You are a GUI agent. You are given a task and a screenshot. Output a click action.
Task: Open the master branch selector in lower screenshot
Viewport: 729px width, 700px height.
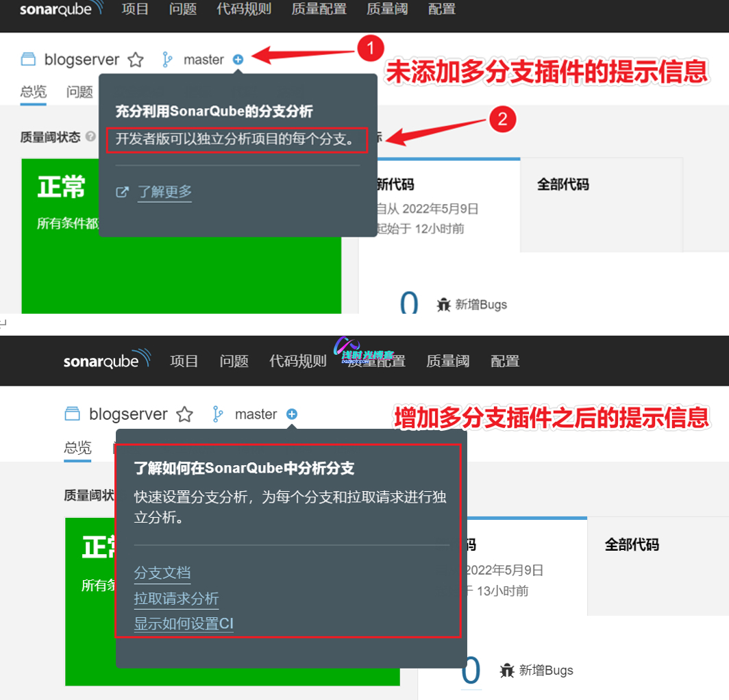pos(256,414)
